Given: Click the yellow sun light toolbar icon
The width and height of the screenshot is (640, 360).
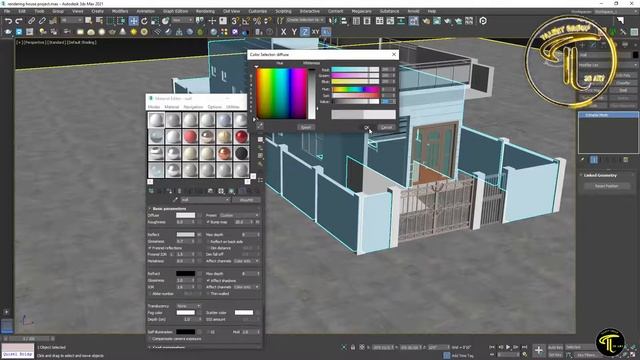Looking at the screenshot, I should pyautogui.click(x=133, y=32).
